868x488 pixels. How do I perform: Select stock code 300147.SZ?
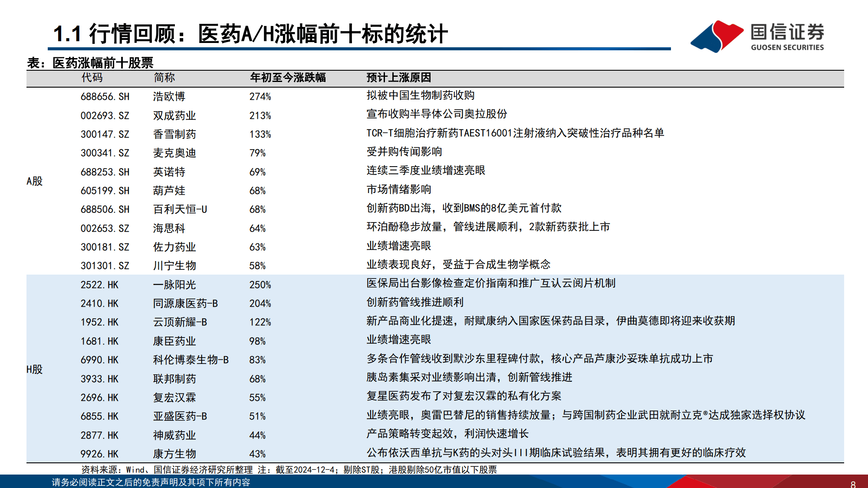tap(105, 134)
